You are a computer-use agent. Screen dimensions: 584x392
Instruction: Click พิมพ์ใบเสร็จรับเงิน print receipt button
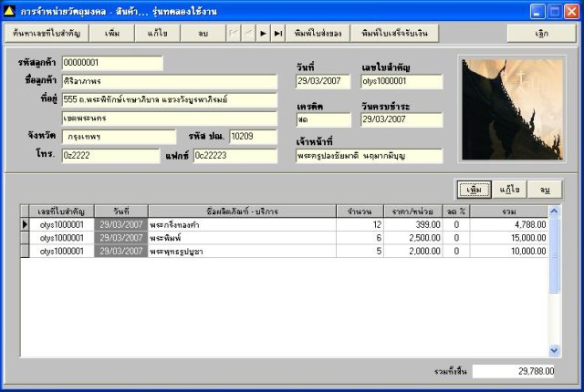(x=394, y=32)
